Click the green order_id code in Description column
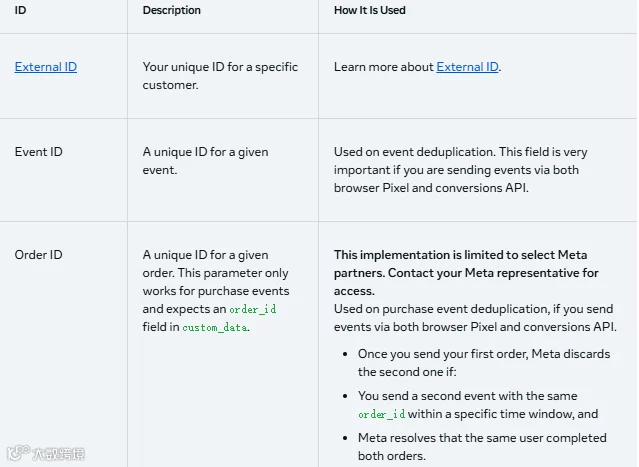Viewport: 639px width, 467px height. click(253, 309)
